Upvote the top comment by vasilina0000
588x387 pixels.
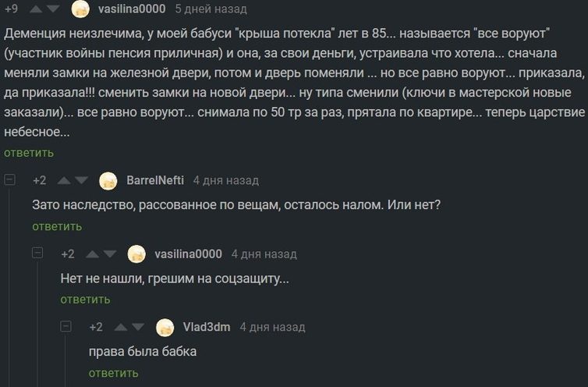click(x=36, y=9)
